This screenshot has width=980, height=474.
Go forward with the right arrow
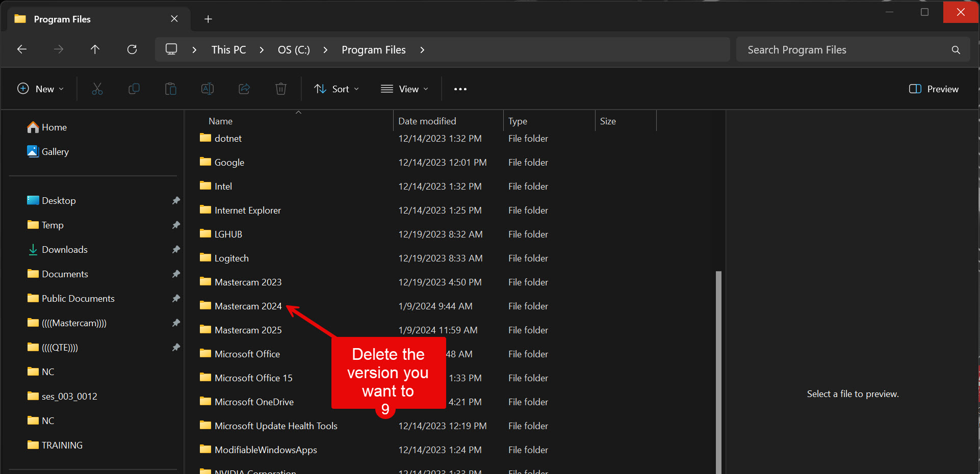[x=59, y=49]
